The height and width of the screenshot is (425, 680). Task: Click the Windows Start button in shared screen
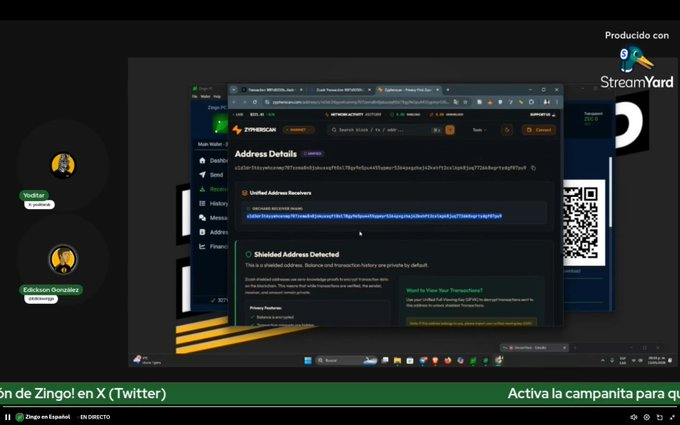click(308, 360)
